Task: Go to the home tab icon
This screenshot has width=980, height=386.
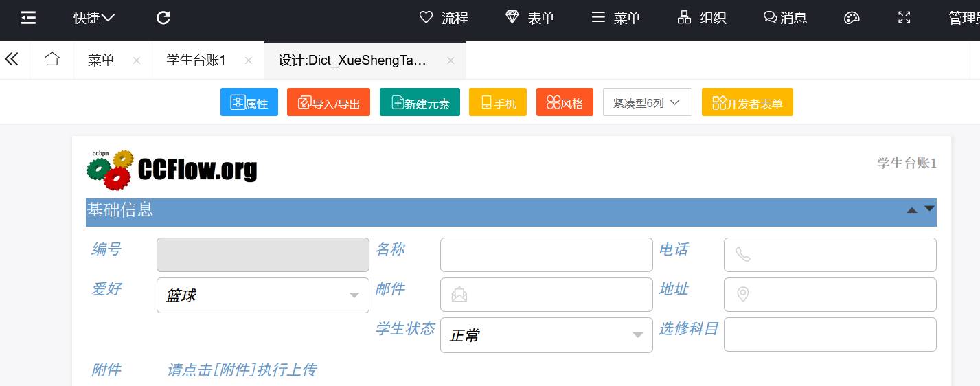Action: click(52, 60)
